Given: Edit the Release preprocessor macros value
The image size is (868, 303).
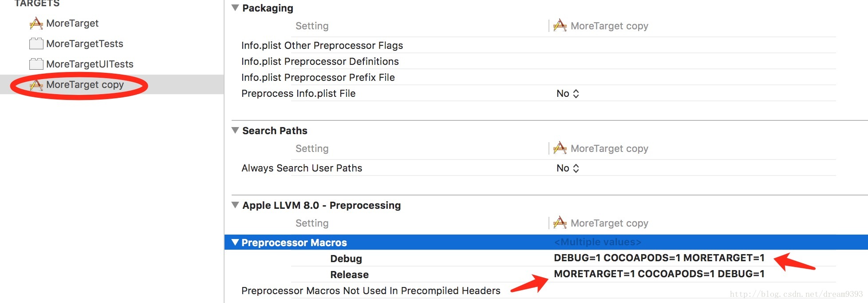Looking at the screenshot, I should [659, 274].
